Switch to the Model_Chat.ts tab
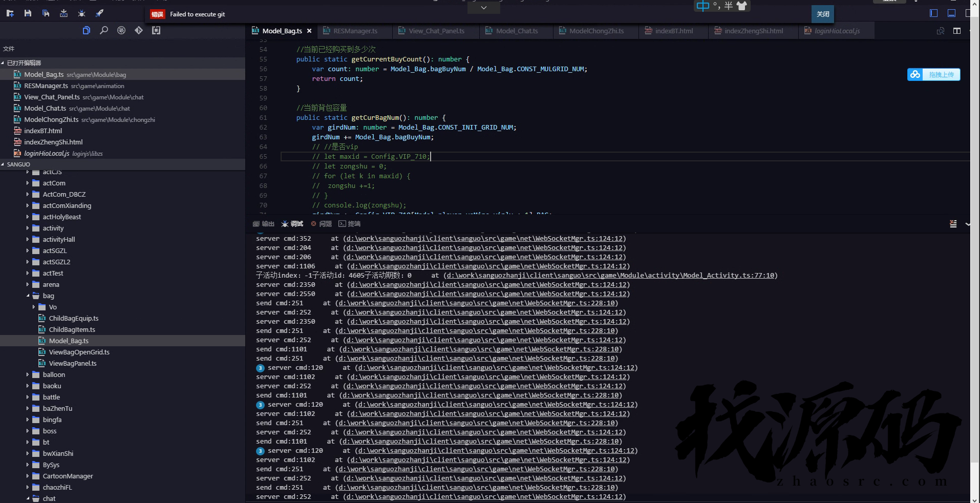Screen dimensions: 980x503 516,31
